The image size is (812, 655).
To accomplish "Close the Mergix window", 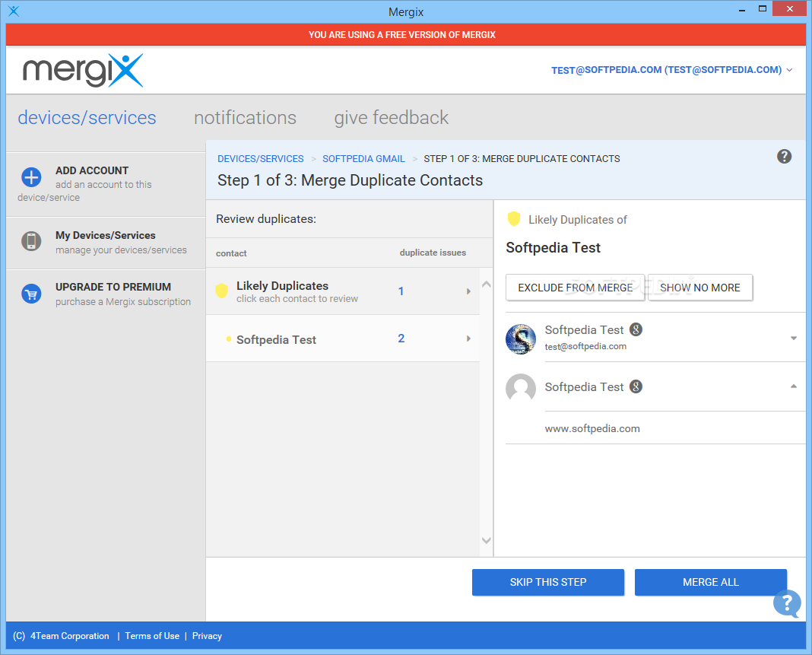I will click(790, 9).
